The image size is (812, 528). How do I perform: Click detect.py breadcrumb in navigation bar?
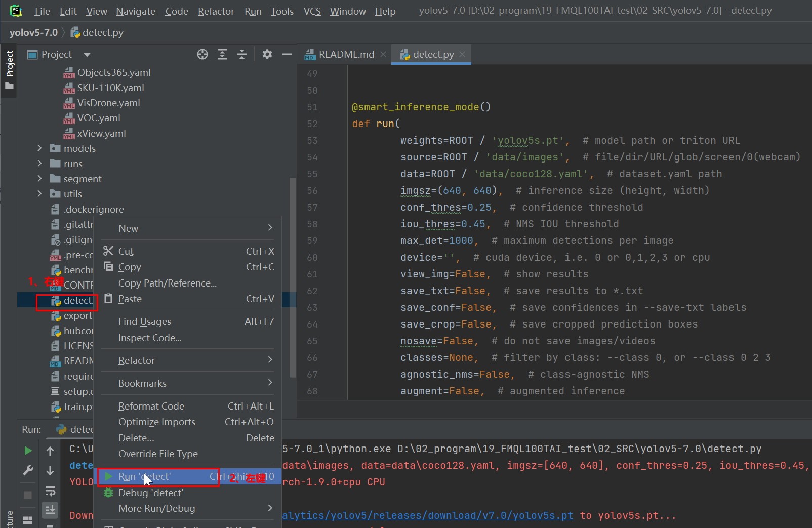[97, 32]
